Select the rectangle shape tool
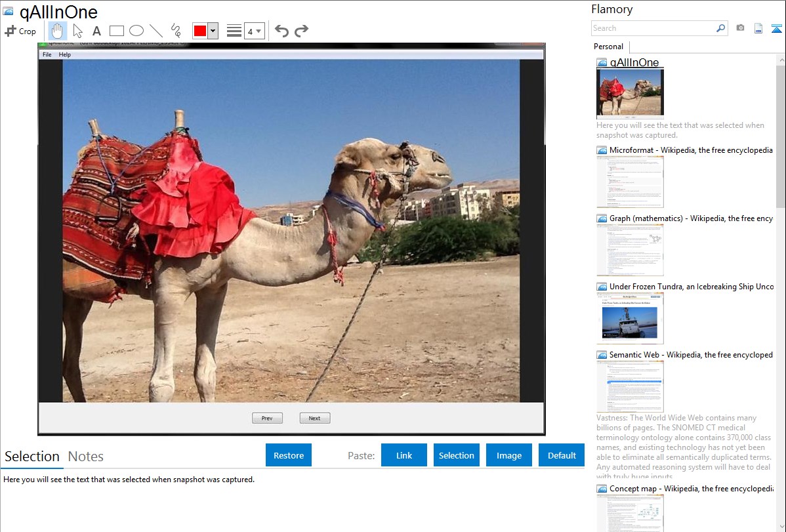The width and height of the screenshot is (786, 532). 116,31
